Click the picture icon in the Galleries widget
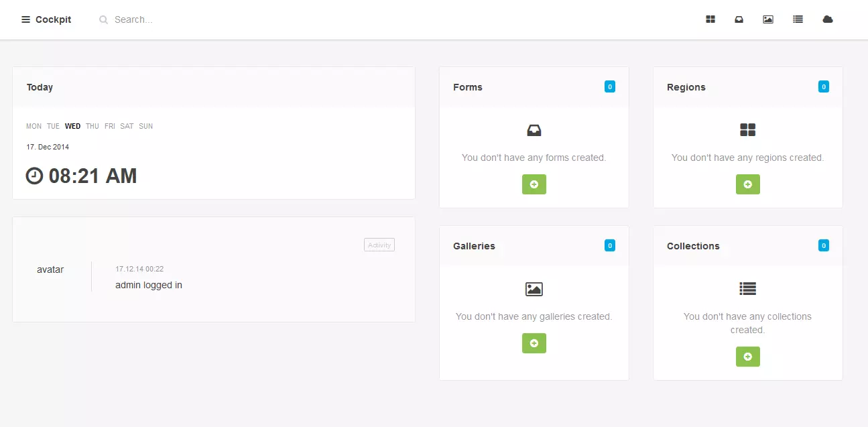The image size is (868, 427). pos(534,289)
